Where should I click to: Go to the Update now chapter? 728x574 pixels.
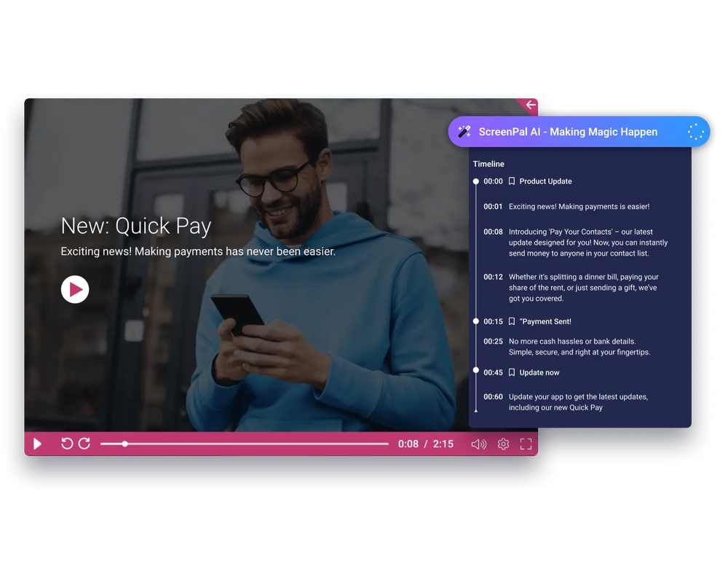click(539, 372)
